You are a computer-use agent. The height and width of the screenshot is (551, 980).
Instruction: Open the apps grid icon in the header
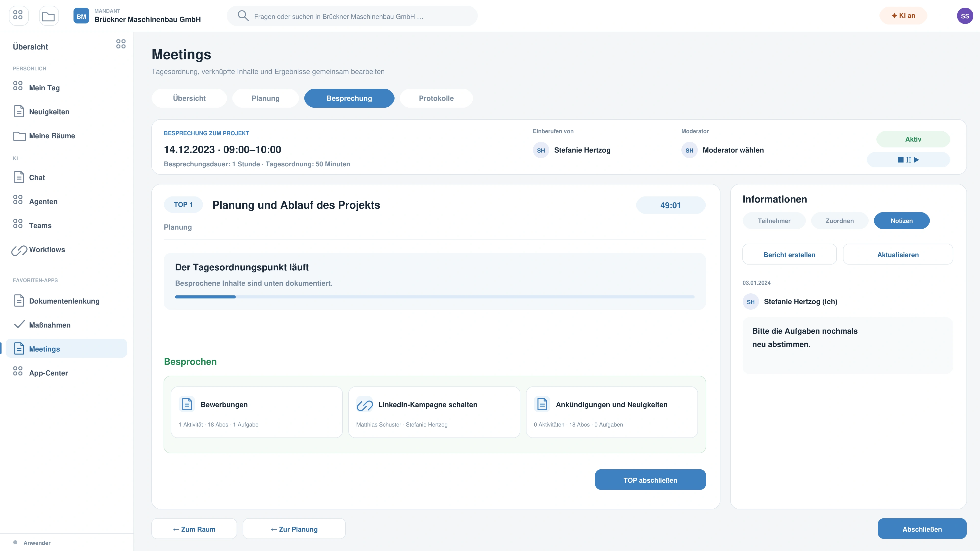point(18,16)
